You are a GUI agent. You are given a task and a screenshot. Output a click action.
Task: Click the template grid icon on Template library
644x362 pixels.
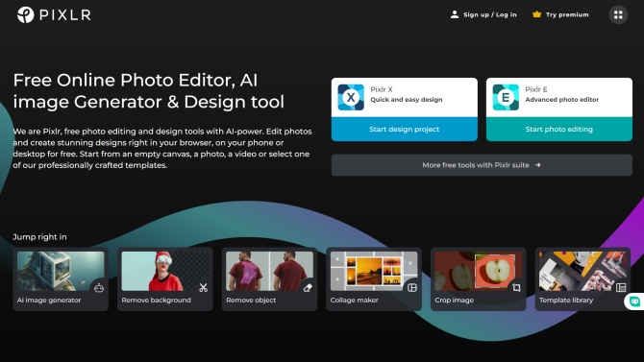(x=621, y=288)
